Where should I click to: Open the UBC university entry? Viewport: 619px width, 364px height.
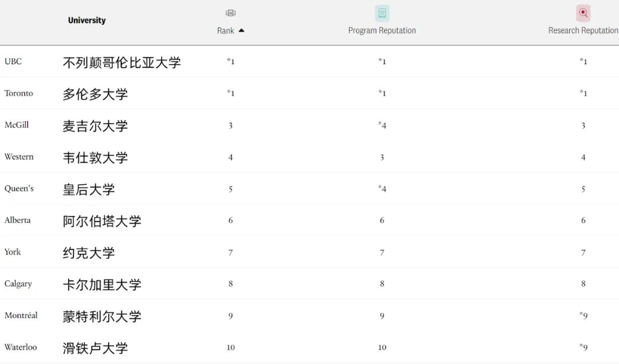click(x=13, y=61)
